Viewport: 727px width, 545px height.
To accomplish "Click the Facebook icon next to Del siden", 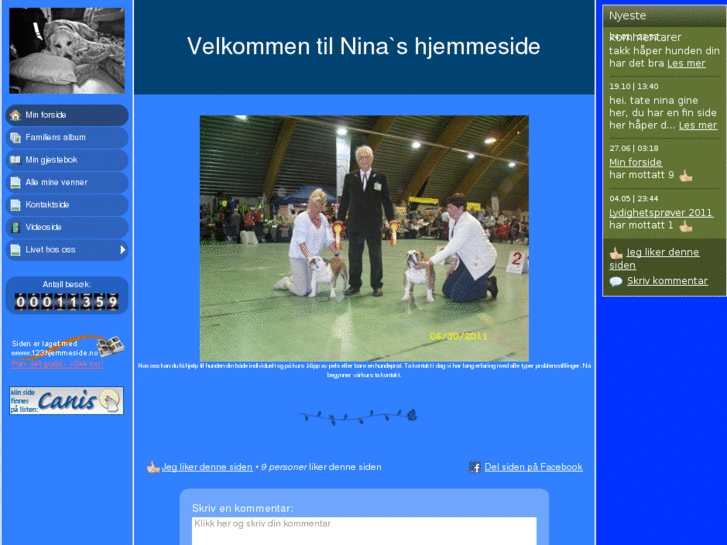I will tap(475, 467).
